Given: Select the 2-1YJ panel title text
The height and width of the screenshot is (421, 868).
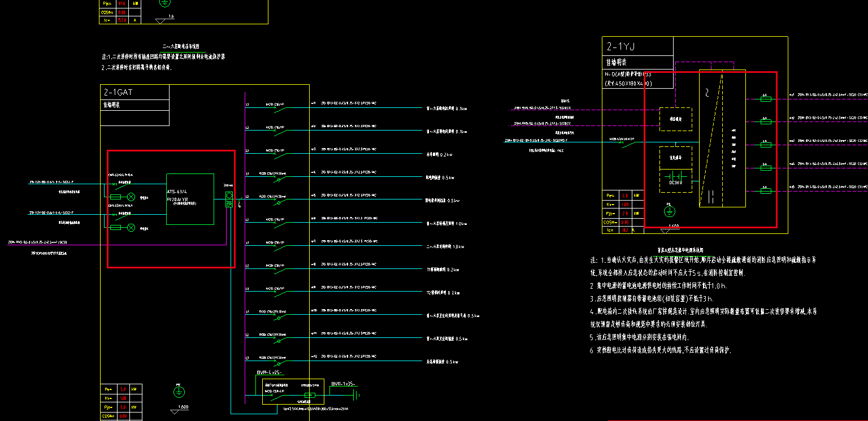Looking at the screenshot, I should 620,46.
